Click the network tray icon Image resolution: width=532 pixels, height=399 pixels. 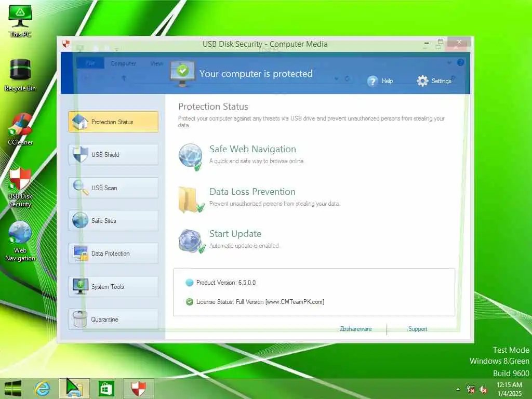click(471, 389)
